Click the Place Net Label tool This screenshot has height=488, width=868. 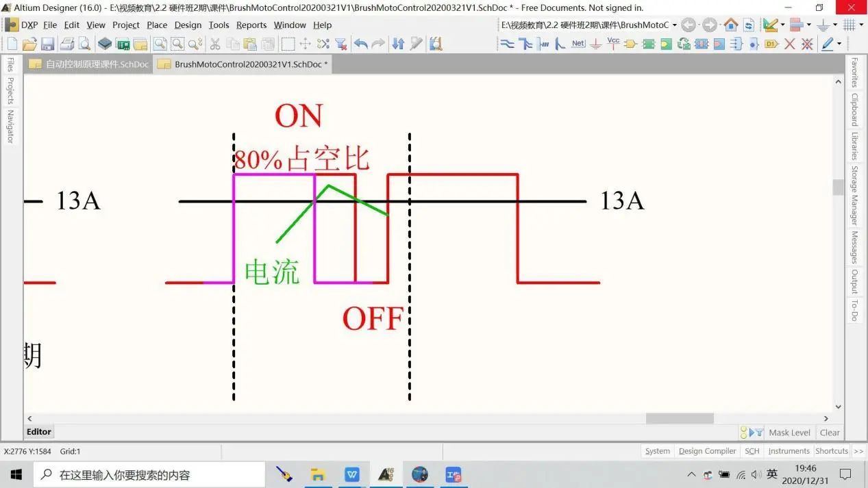578,44
